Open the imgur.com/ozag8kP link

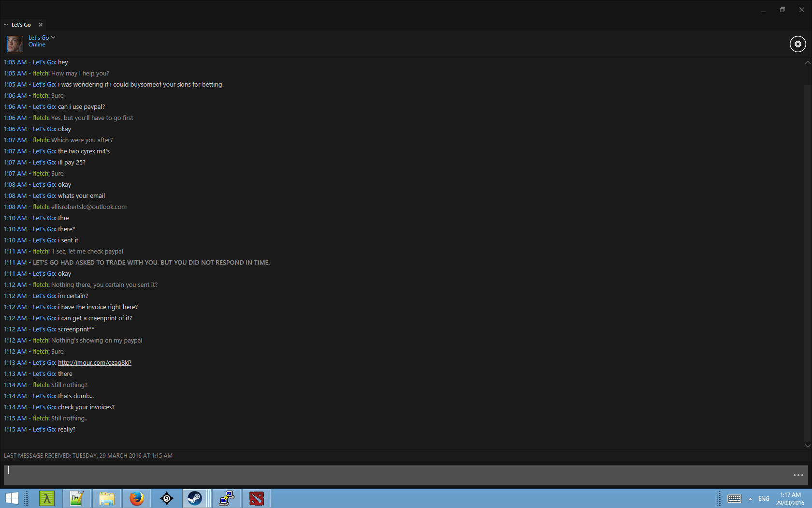(x=95, y=363)
